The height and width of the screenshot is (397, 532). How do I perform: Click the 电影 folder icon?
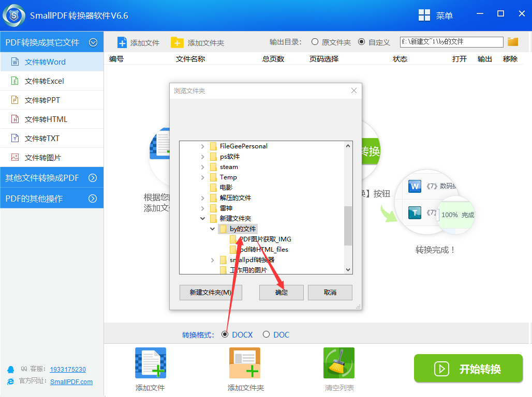tap(213, 188)
